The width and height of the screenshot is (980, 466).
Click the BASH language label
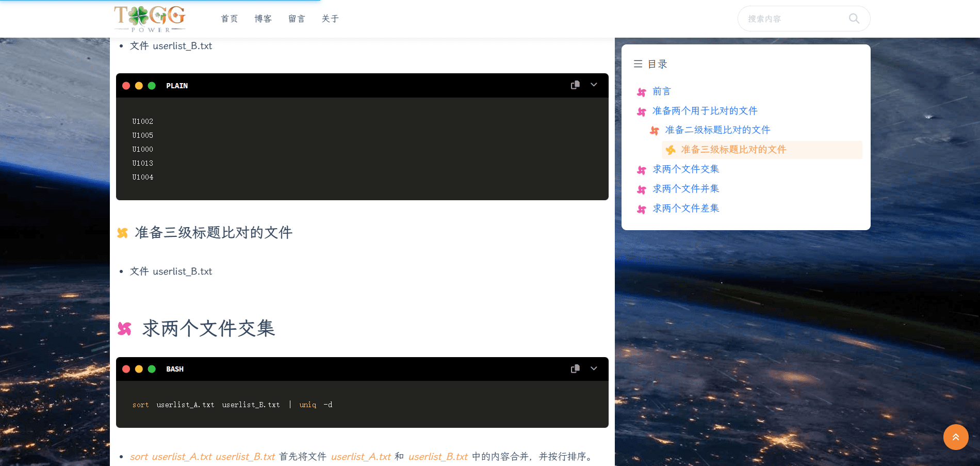tap(175, 369)
